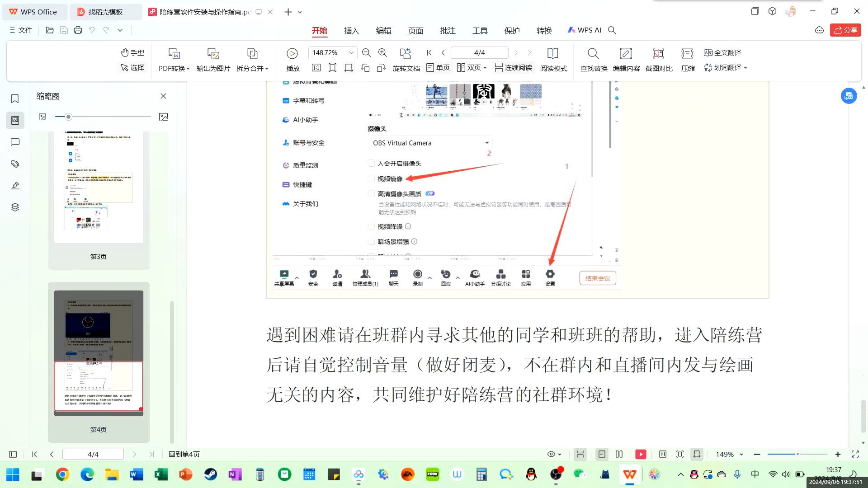
Task: Click the zoom out magnifier in the ribbon
Action: 366,53
